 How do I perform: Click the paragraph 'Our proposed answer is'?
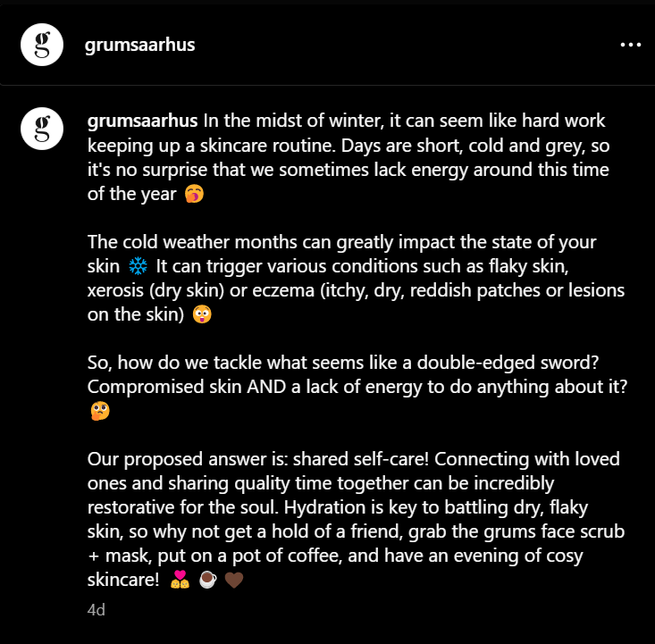[356, 519]
